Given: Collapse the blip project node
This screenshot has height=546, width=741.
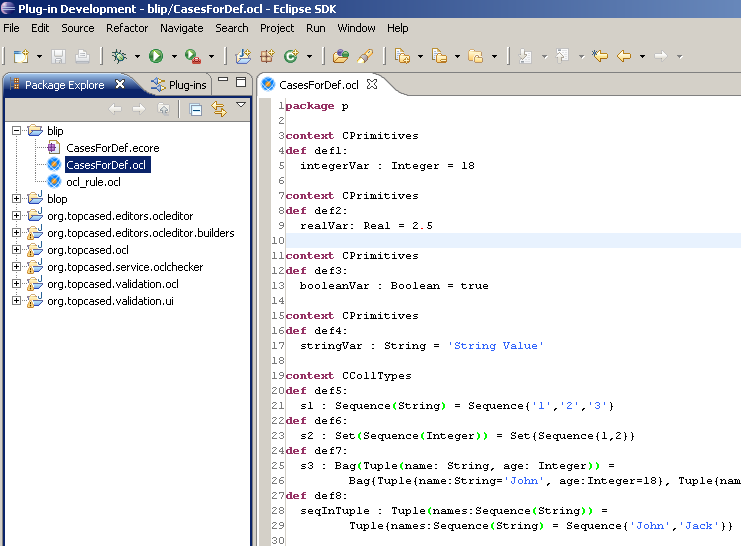Looking at the screenshot, I should (17, 130).
